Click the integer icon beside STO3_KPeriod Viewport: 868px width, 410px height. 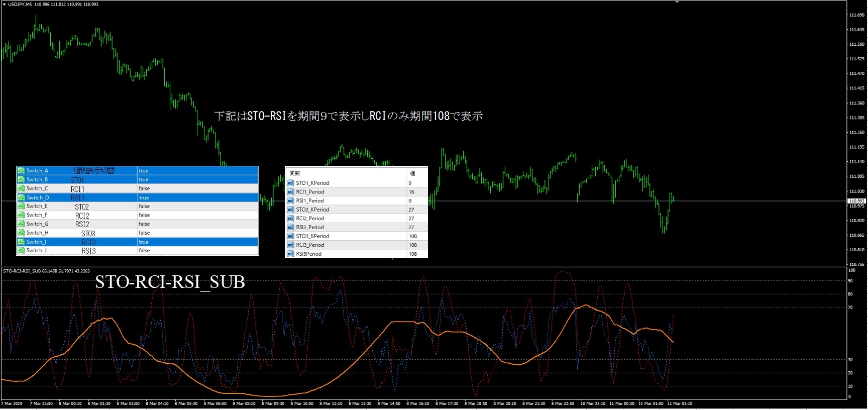click(x=290, y=236)
